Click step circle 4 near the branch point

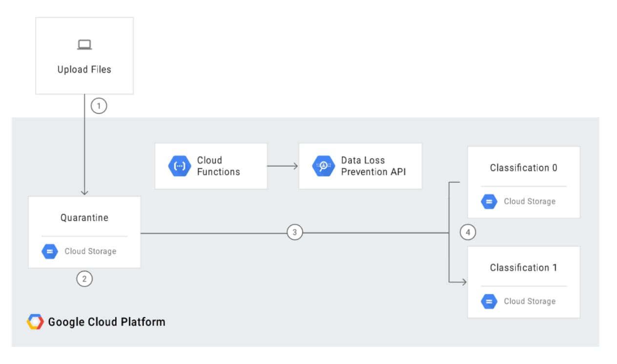[468, 232]
